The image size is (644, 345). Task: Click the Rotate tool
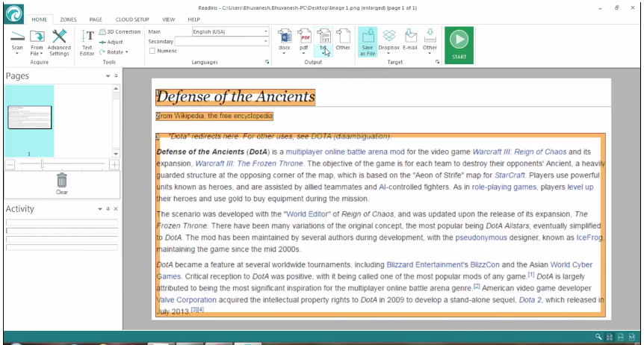click(x=114, y=52)
